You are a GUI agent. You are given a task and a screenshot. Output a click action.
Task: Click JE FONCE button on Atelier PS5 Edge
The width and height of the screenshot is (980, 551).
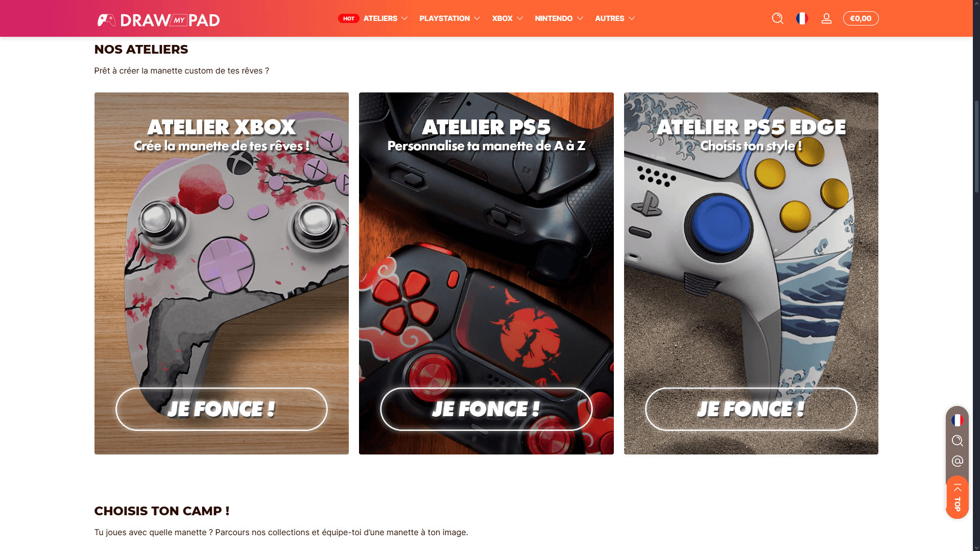pyautogui.click(x=751, y=409)
